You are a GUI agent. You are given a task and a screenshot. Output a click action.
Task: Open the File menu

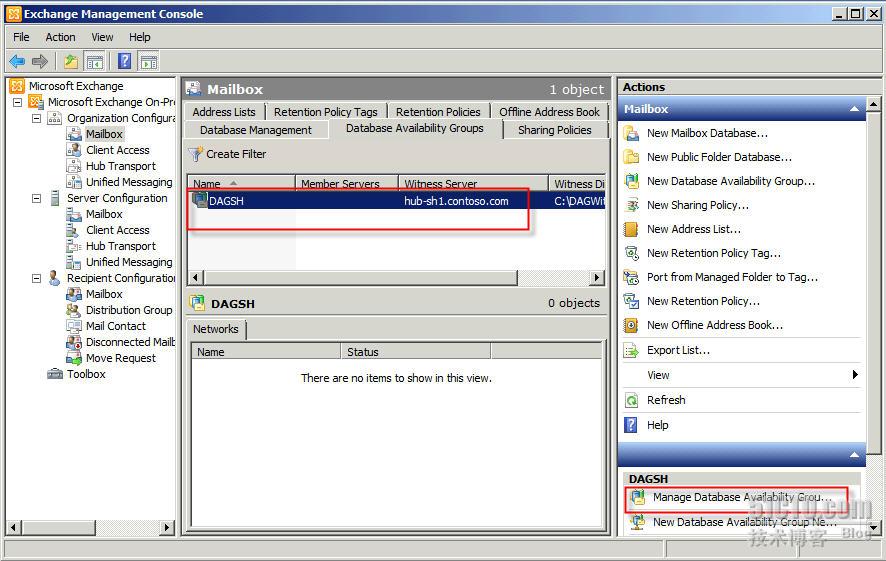(21, 37)
